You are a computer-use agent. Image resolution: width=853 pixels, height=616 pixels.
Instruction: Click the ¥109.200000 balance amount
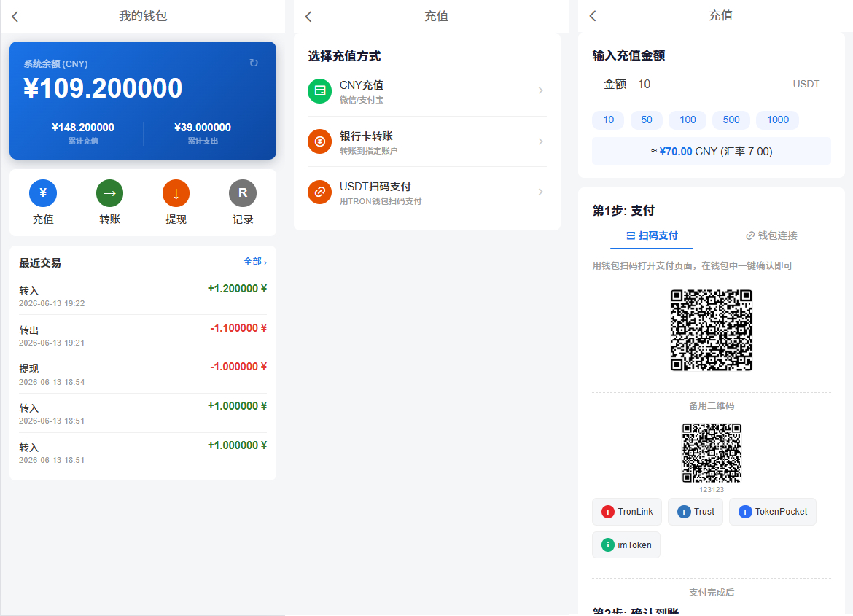103,88
